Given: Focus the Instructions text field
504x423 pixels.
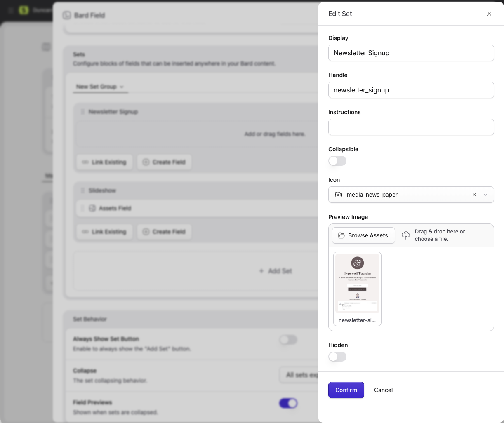Looking at the screenshot, I should click(411, 127).
